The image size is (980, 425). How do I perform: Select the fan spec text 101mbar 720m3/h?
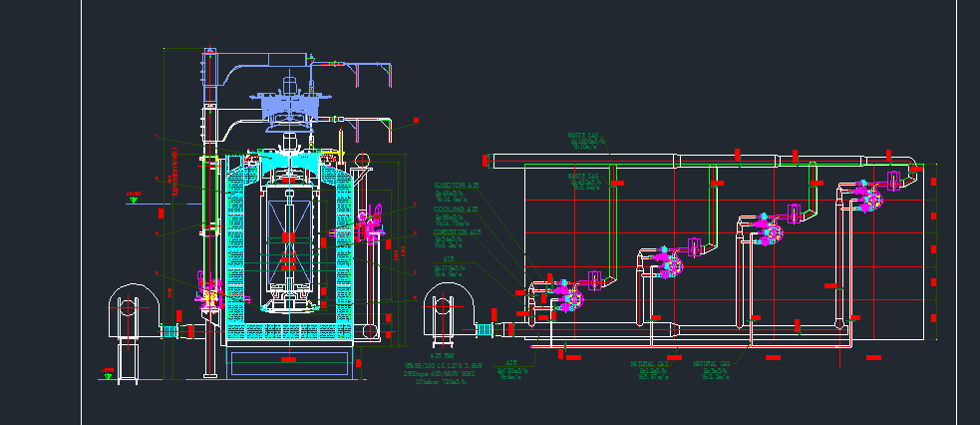point(441,381)
